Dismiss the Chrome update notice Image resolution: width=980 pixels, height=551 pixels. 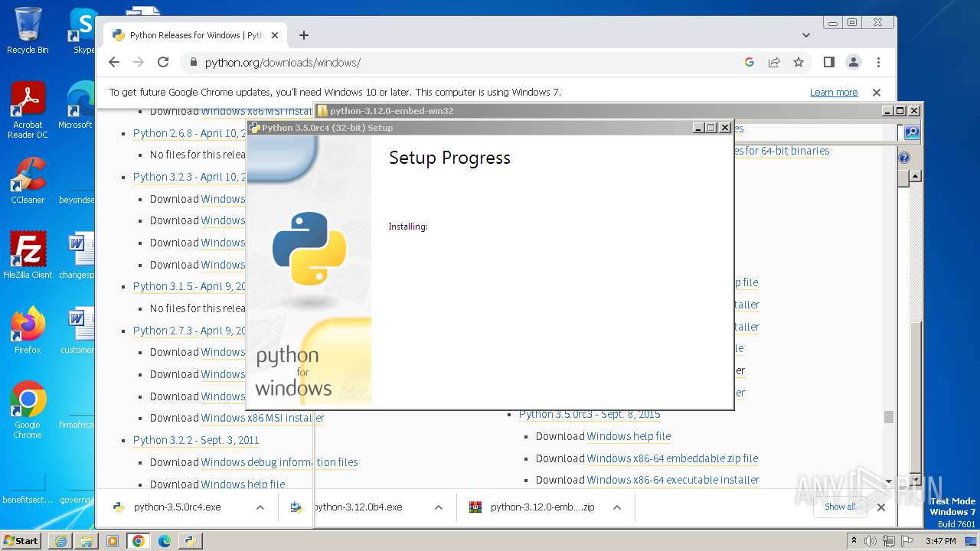877,93
